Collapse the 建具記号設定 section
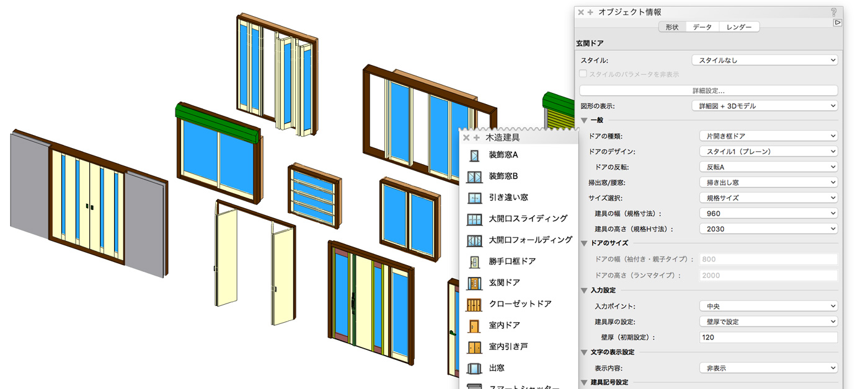 point(584,382)
